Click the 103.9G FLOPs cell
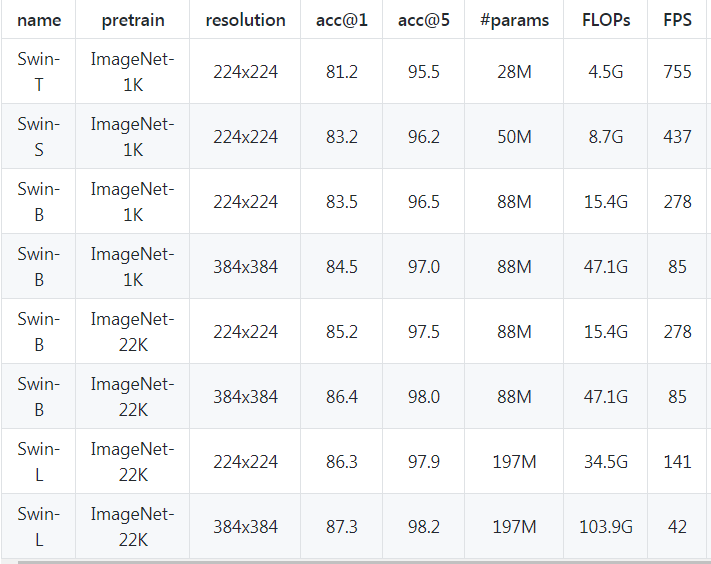The height and width of the screenshot is (564, 711). (606, 526)
